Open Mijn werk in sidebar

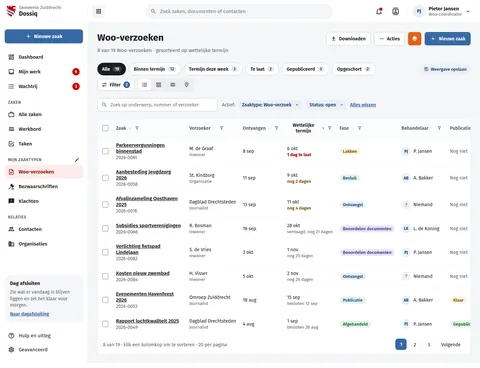click(44, 72)
